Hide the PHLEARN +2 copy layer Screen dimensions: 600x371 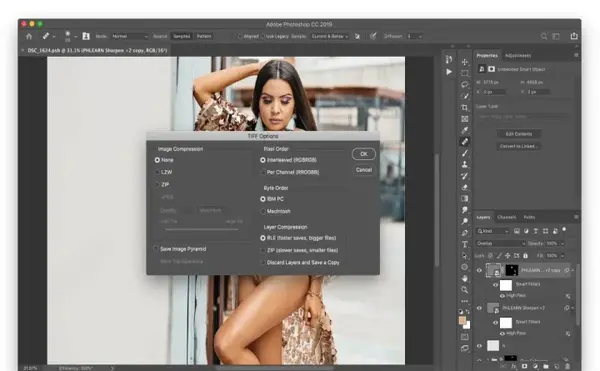(479, 270)
